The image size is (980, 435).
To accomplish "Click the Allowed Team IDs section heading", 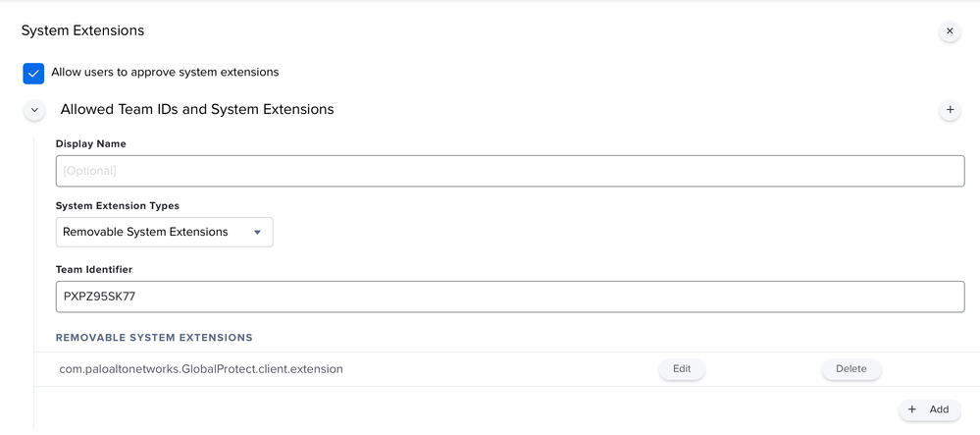I will pos(197,110).
